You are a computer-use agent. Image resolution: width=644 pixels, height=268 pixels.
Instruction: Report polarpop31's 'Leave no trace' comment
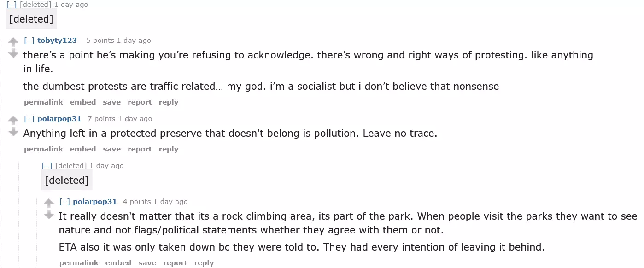140,149
